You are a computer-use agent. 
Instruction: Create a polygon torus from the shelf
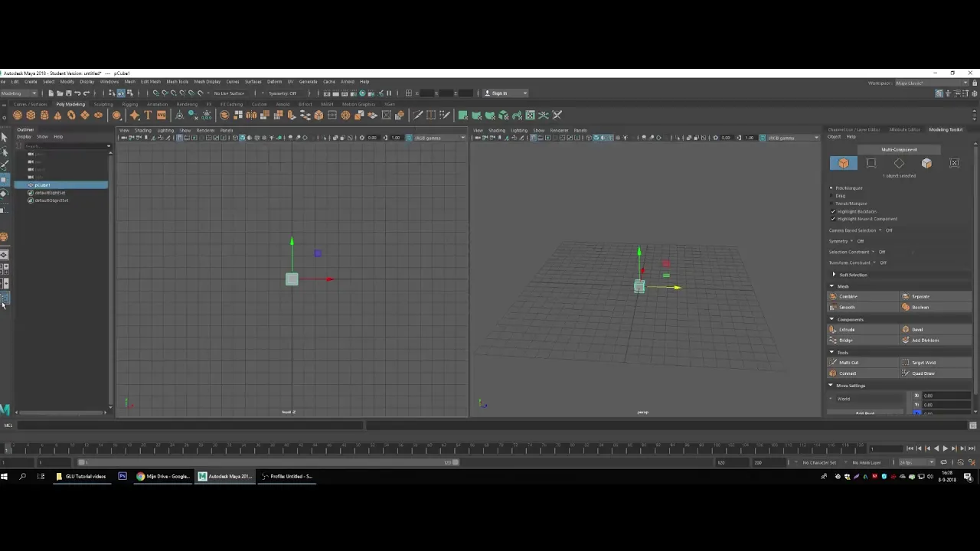71,116
